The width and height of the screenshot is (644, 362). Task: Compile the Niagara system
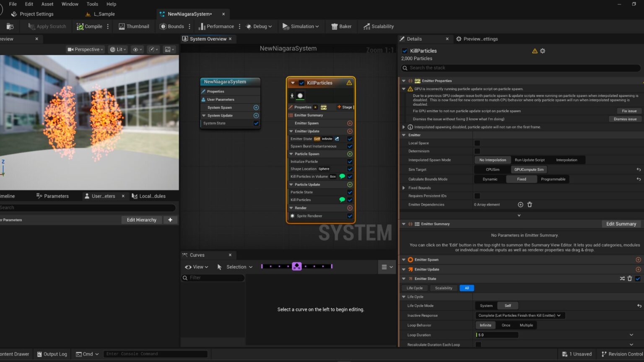coord(89,26)
